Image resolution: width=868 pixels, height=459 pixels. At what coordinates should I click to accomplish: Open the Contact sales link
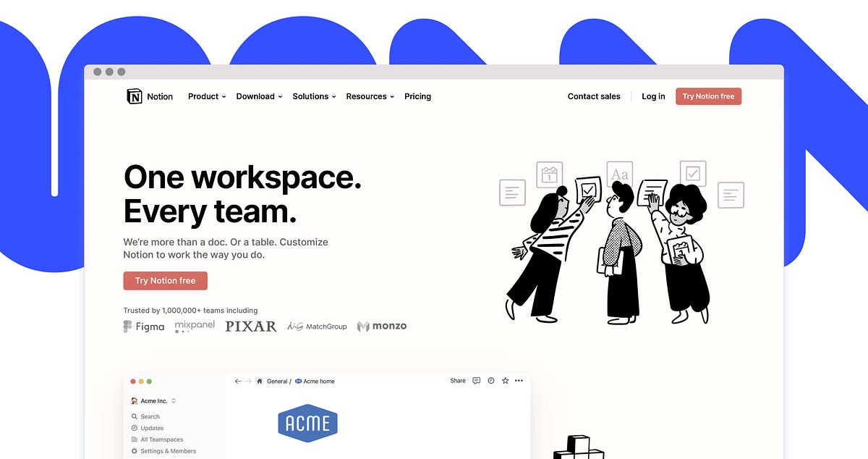coord(593,96)
